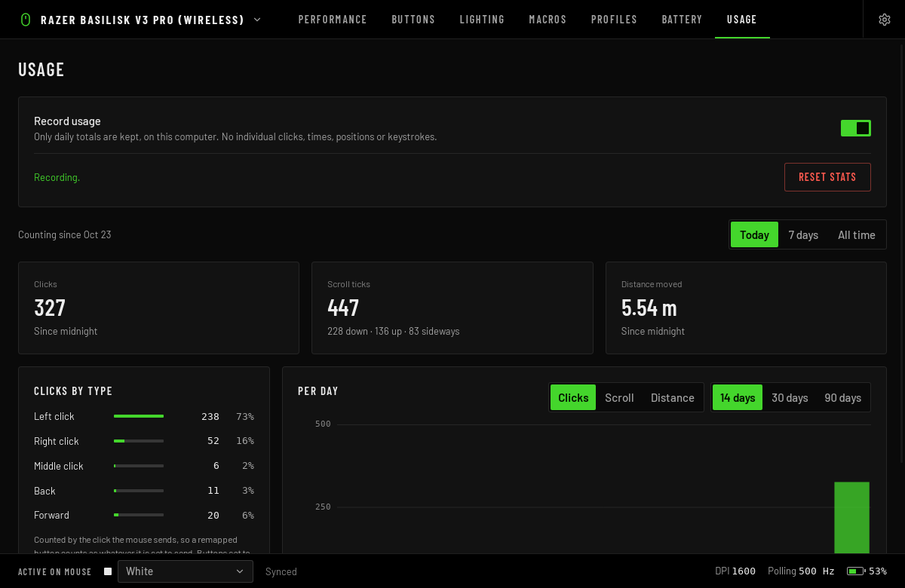Click the white color square beside Active on Mouse
Image resolution: width=905 pixels, height=588 pixels.
(108, 571)
